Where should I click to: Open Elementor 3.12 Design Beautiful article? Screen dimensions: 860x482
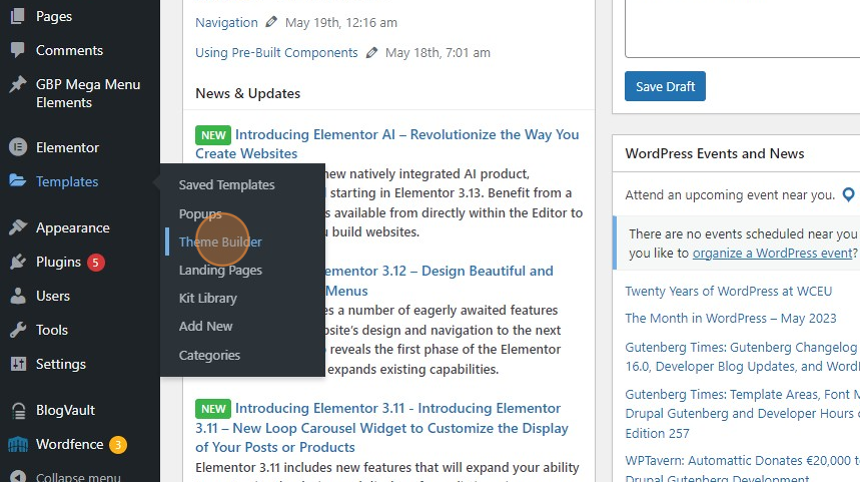click(x=439, y=281)
